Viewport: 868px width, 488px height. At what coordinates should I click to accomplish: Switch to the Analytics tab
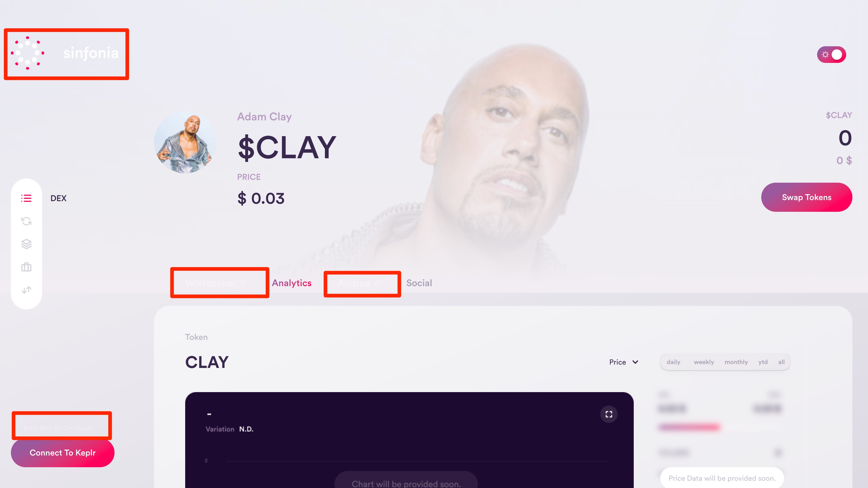[291, 283]
